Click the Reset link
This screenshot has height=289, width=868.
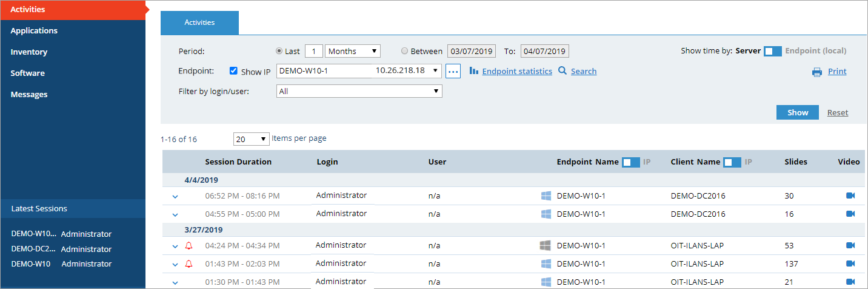coord(838,113)
